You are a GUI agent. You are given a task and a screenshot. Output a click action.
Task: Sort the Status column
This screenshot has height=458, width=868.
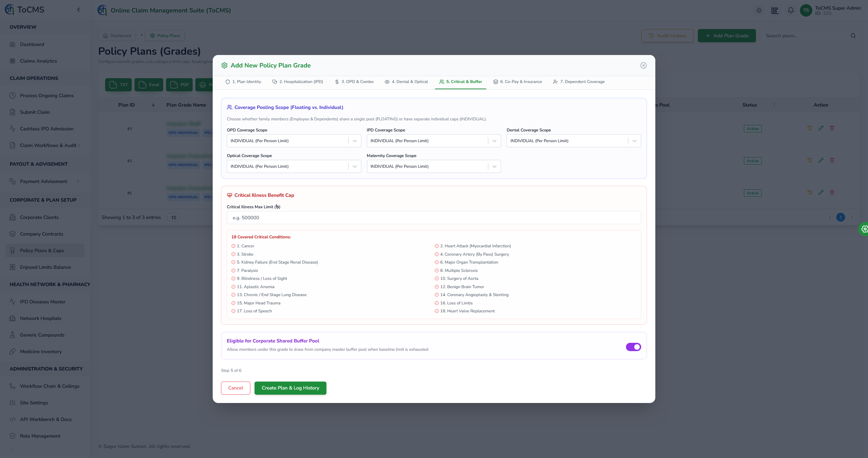tap(774, 105)
